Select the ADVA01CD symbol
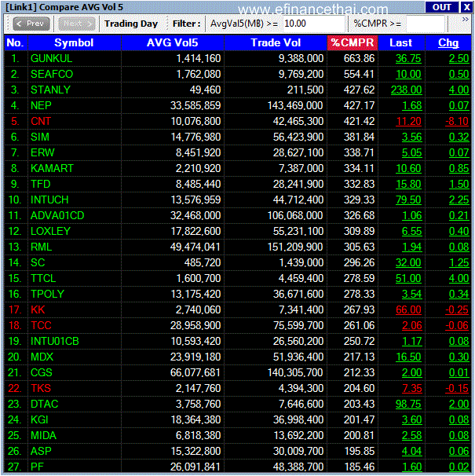 [57, 215]
